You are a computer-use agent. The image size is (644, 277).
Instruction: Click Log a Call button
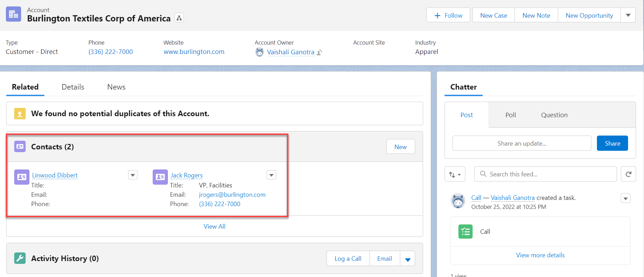[348, 259]
